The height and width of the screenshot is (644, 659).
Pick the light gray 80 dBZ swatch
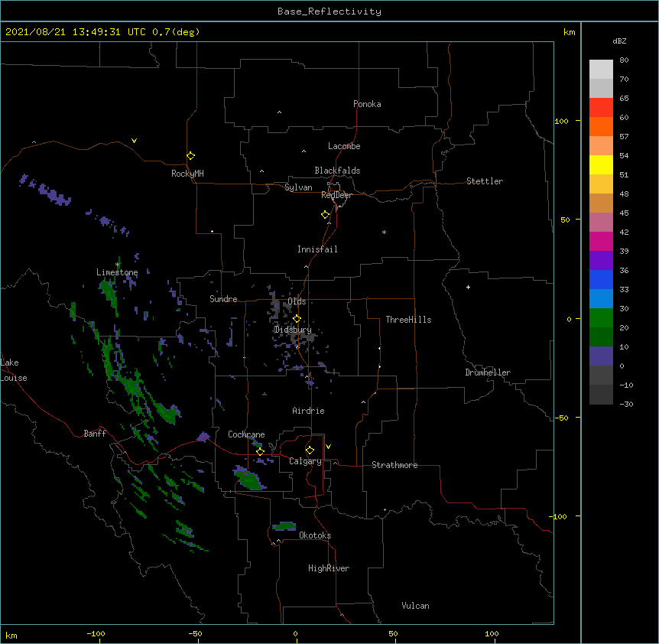(x=601, y=69)
